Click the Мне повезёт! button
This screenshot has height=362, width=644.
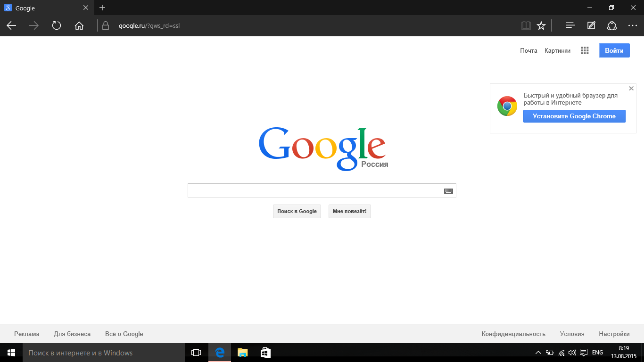[350, 211]
